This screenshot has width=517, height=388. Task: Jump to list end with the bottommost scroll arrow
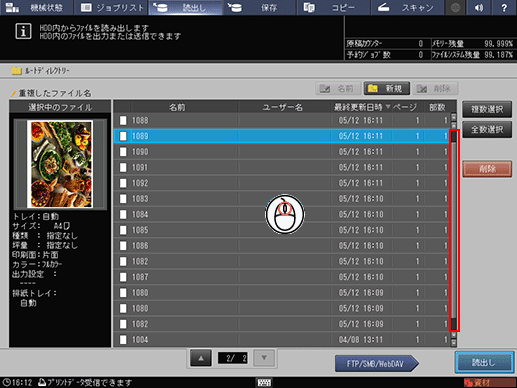click(x=454, y=343)
